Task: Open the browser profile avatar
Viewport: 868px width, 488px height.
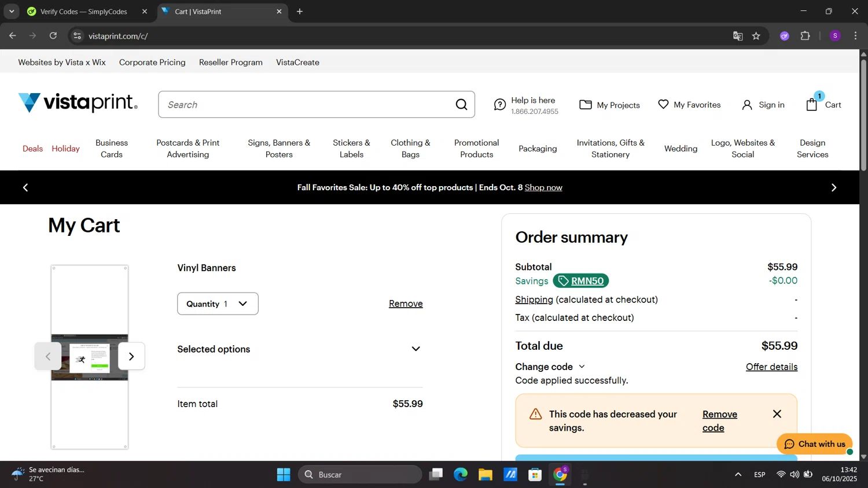Action: point(835,36)
